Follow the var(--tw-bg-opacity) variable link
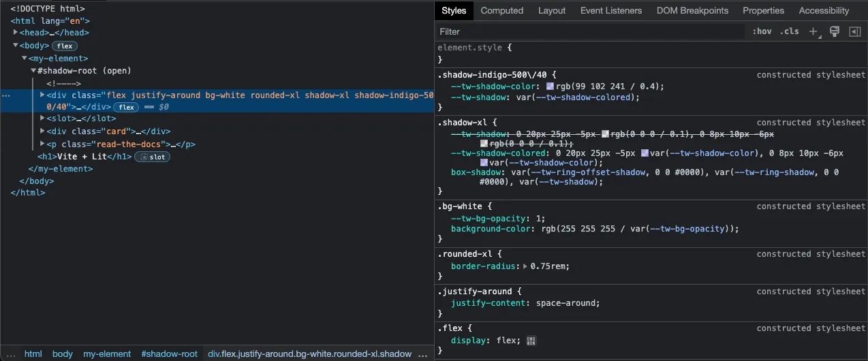 click(x=689, y=229)
